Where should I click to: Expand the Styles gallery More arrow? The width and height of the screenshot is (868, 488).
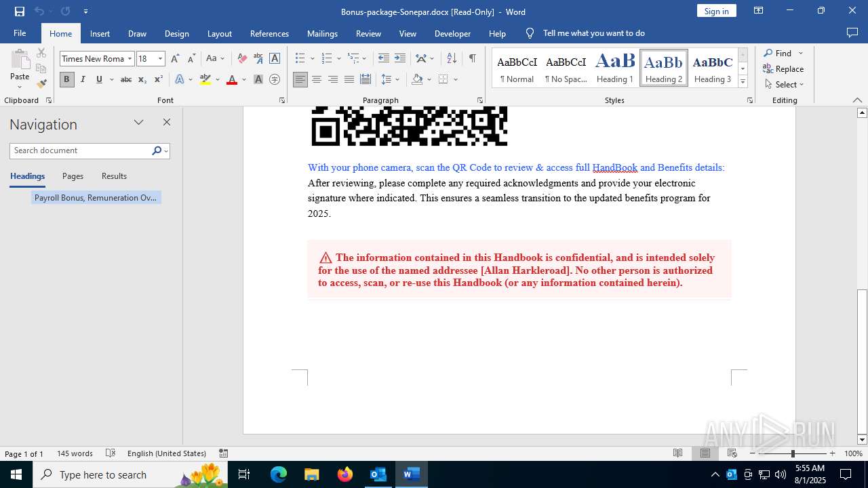coord(743,82)
